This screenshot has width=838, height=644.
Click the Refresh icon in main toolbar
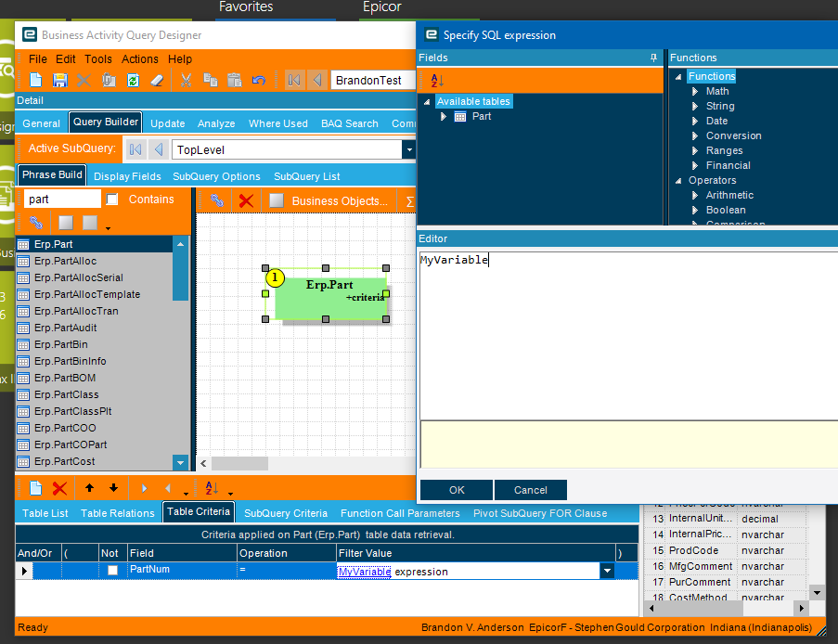133,80
